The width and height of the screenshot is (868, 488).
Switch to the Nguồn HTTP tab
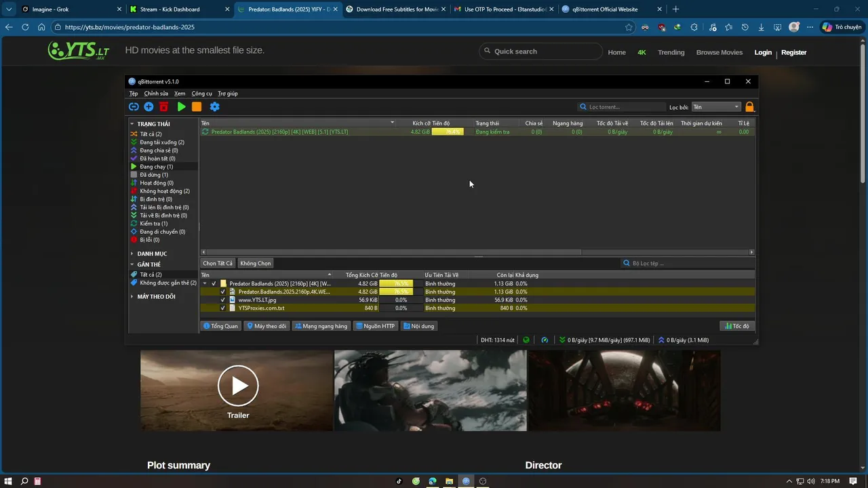click(x=376, y=326)
